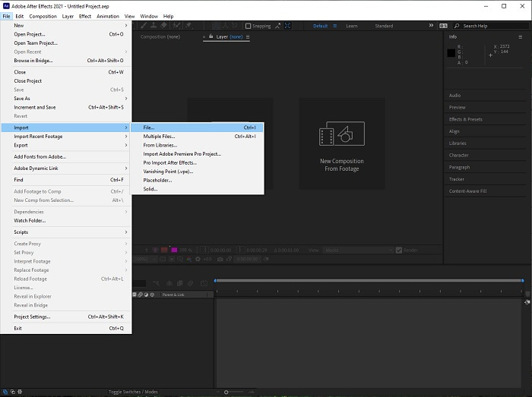532x397 pixels.
Task: Click the black color sample in Info panel
Action: tap(451, 53)
